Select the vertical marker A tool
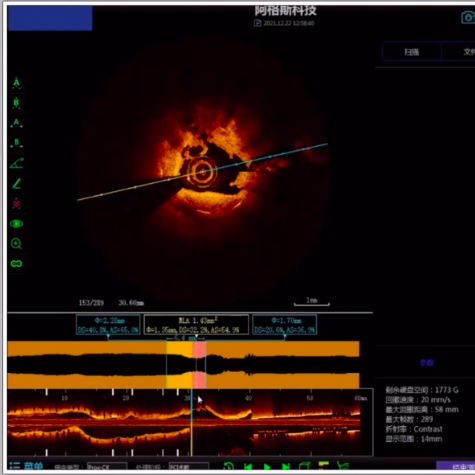Viewport: 475px width, 475px height. 16,83
